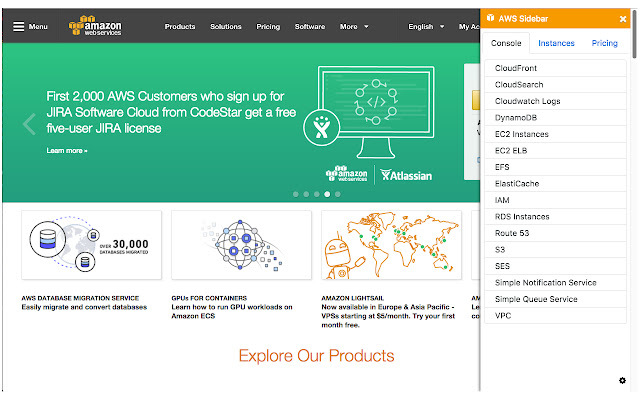This screenshot has height=400, width=640.
Task: Open EC2 ELB console link
Action: [x=555, y=151]
